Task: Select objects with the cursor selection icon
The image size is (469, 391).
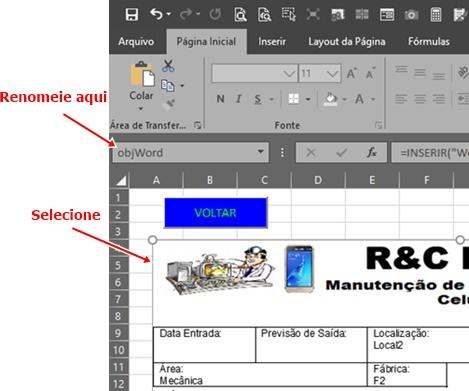Action: tap(289, 15)
